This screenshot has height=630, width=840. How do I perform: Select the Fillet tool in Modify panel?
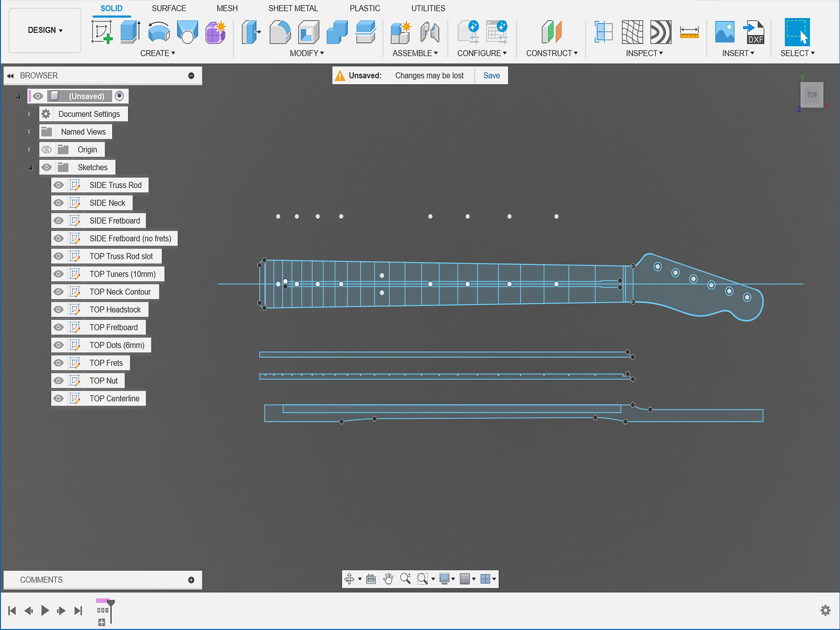(x=280, y=32)
